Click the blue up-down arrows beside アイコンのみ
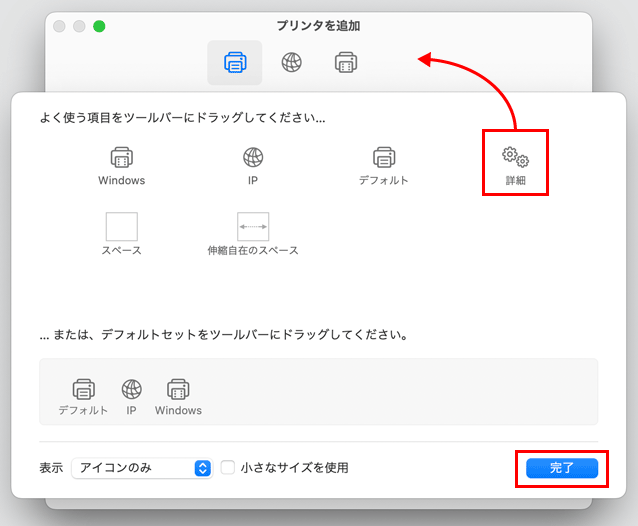This screenshot has height=526, width=638. pos(203,468)
